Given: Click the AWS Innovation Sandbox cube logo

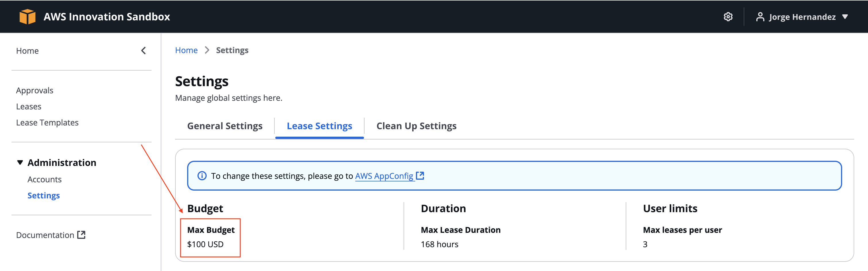Looking at the screenshot, I should coord(27,17).
